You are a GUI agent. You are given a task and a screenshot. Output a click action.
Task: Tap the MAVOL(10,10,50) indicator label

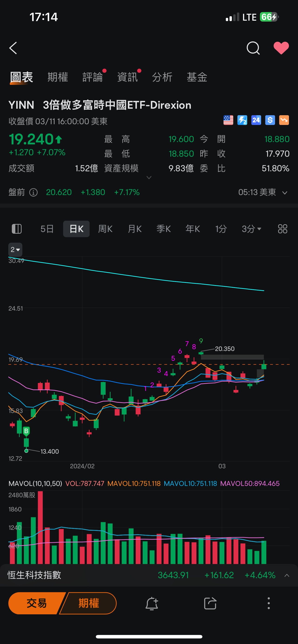coord(35,484)
